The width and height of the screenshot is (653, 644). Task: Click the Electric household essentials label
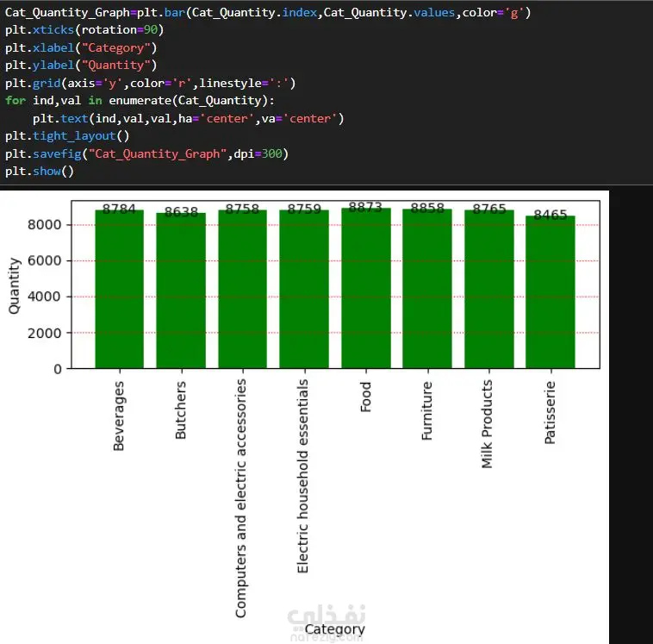click(x=302, y=476)
